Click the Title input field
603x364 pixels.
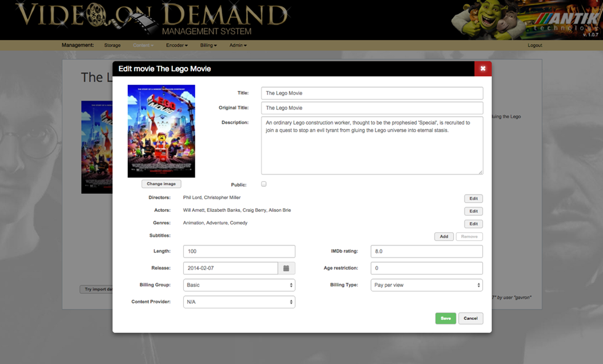(x=372, y=93)
